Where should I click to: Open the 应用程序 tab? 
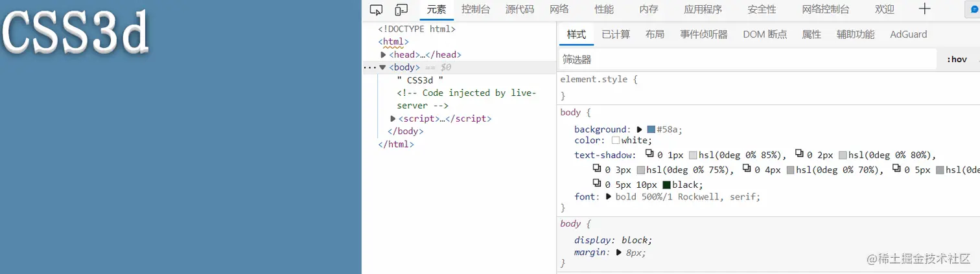[x=703, y=9]
